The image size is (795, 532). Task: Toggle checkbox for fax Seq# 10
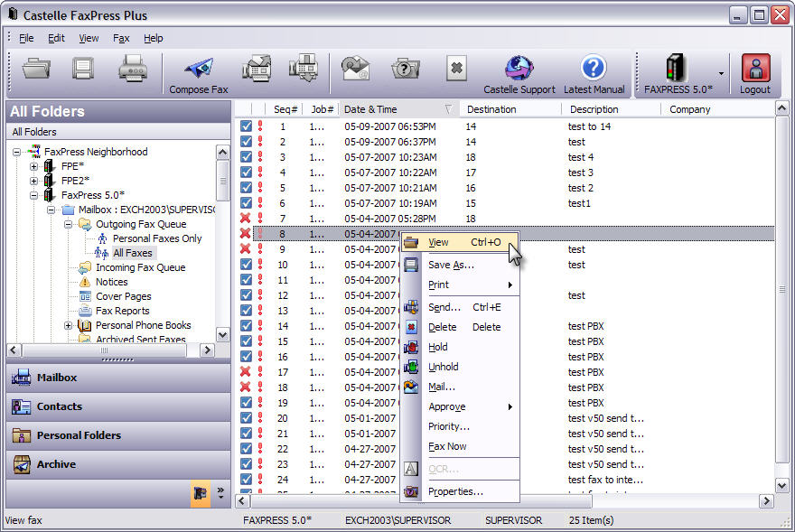pyautogui.click(x=246, y=265)
